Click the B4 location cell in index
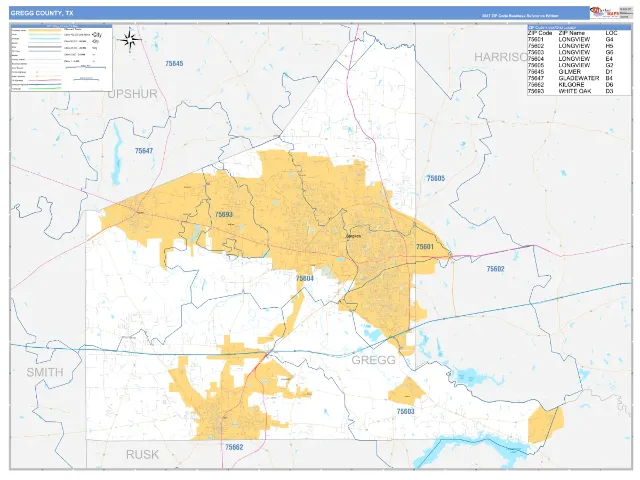The width and height of the screenshot is (640, 480). coord(609,78)
